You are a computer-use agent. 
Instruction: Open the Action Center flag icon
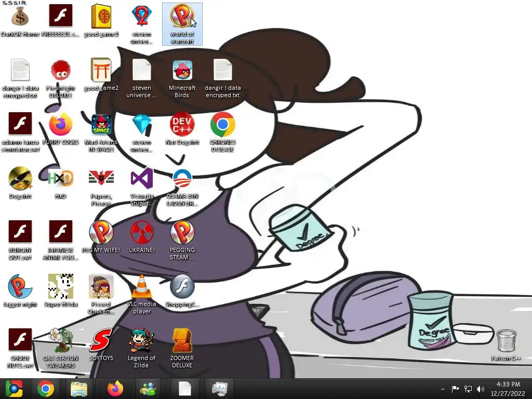click(x=455, y=389)
